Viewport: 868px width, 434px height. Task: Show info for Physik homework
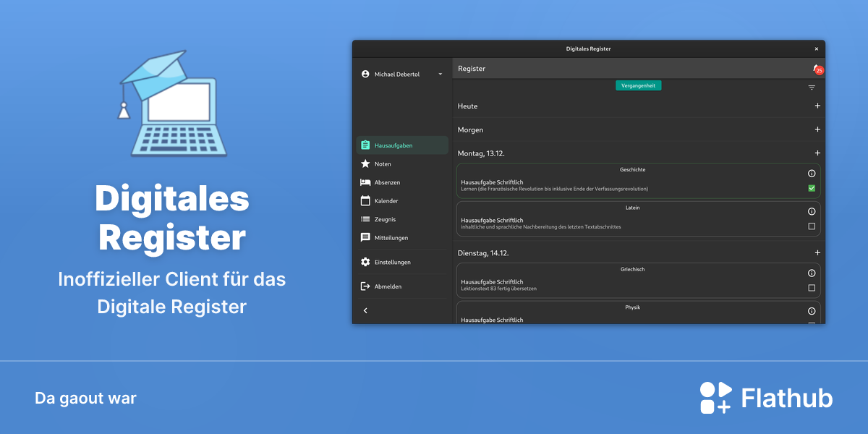[812, 311]
